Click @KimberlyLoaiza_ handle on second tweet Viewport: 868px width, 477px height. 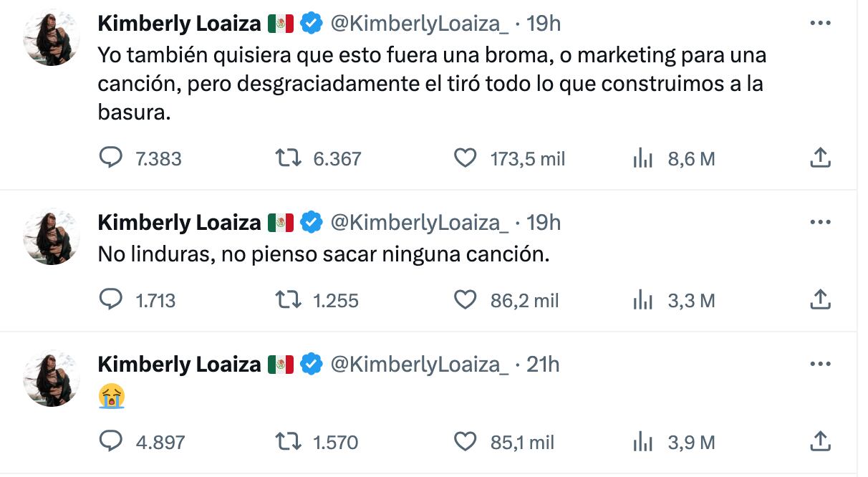[419, 223]
